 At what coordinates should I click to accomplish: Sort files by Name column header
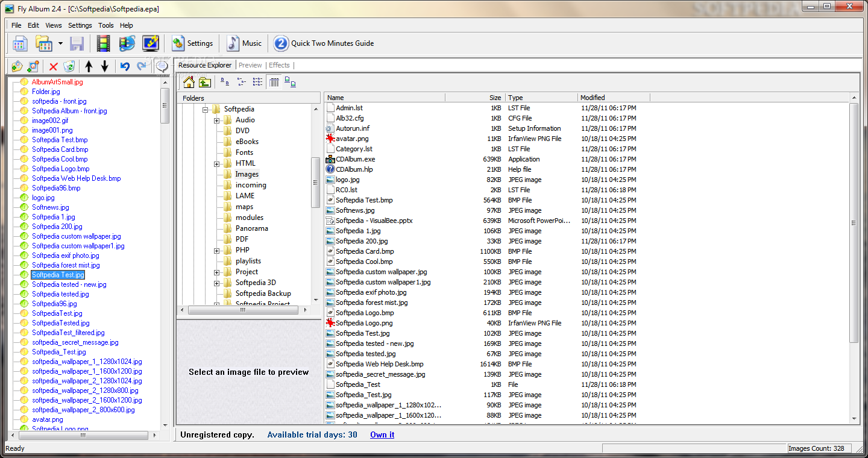(385, 98)
